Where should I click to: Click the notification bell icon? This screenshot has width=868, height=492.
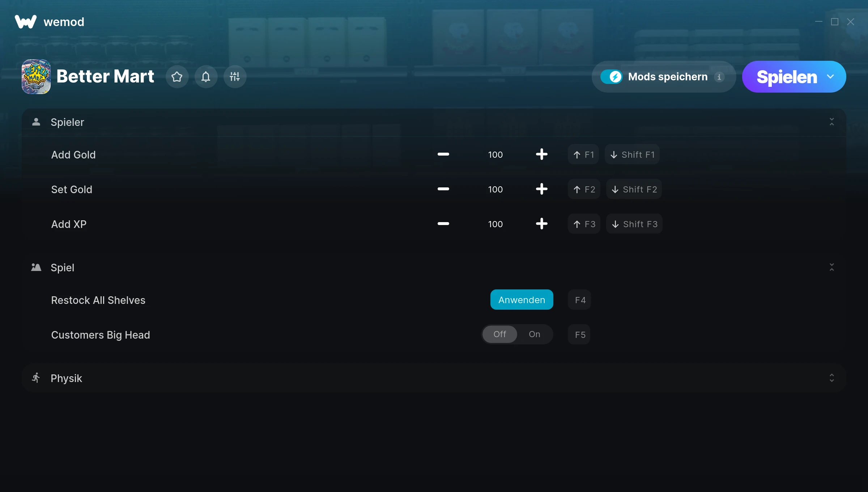click(x=206, y=77)
